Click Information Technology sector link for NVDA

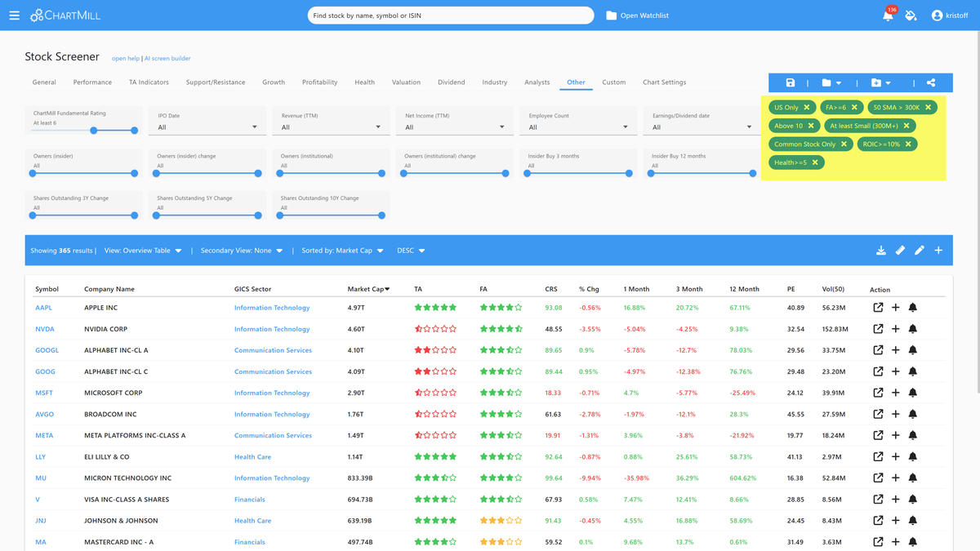click(272, 329)
